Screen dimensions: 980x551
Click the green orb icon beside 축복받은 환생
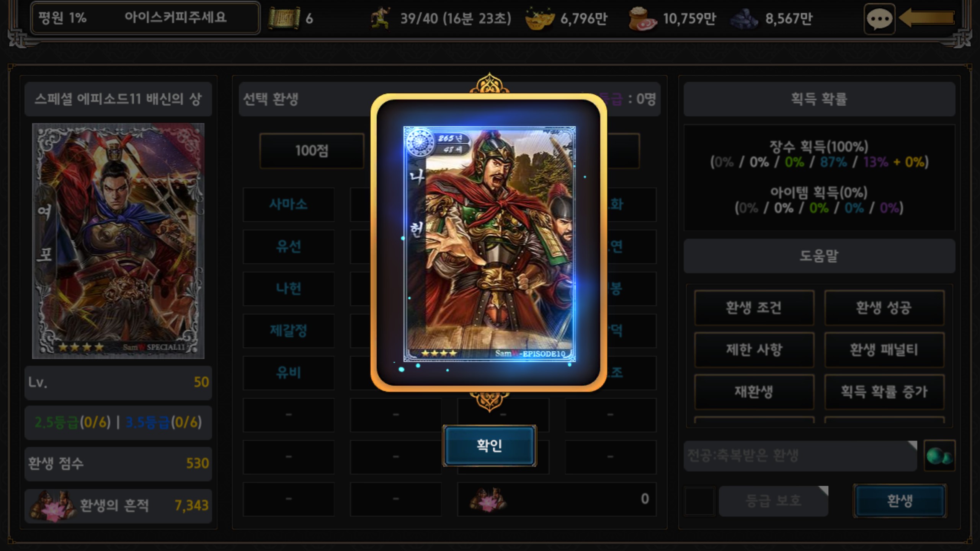click(939, 456)
